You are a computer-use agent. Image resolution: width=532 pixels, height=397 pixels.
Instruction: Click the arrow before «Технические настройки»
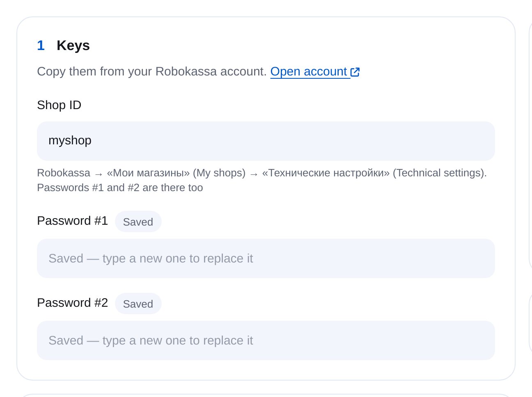click(x=254, y=174)
